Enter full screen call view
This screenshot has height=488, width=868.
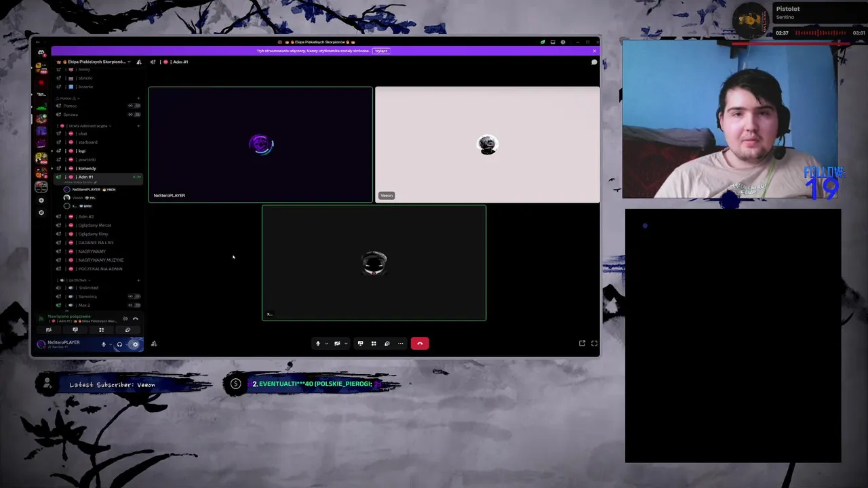click(x=594, y=344)
